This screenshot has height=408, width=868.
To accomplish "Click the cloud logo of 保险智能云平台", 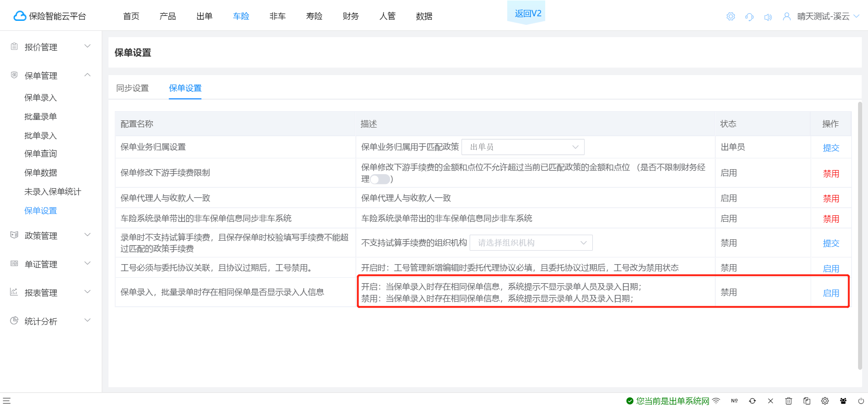I will point(19,16).
